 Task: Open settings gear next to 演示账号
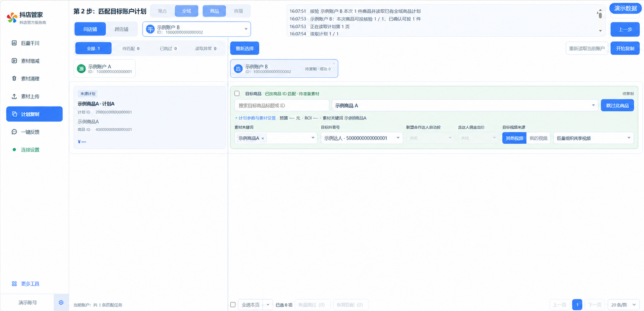(x=61, y=302)
